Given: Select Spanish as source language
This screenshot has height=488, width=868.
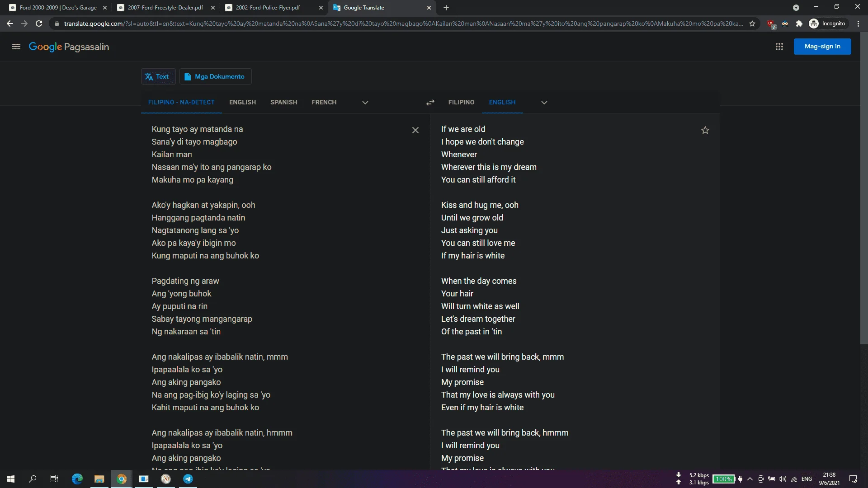Looking at the screenshot, I should [284, 102].
